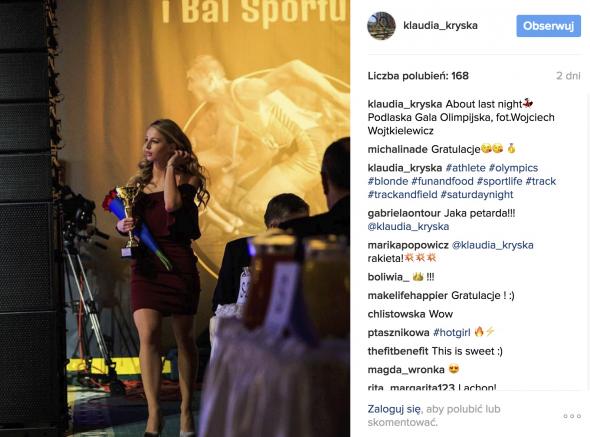Click the klaudia_kryska profile avatar

coord(381,26)
